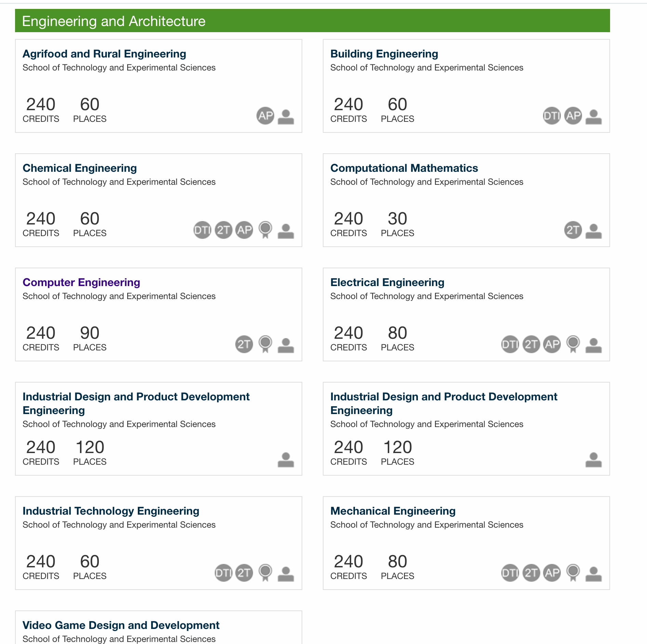Click the 2T badge on Mechanical Engineering card
Image resolution: width=647 pixels, height=644 pixels.
click(531, 573)
